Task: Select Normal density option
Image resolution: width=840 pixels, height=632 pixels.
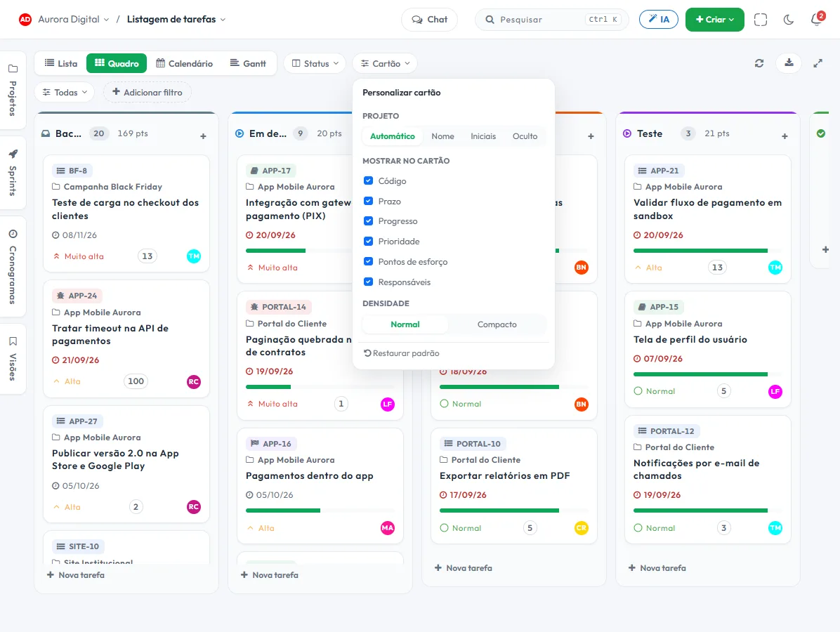Action: [x=405, y=324]
